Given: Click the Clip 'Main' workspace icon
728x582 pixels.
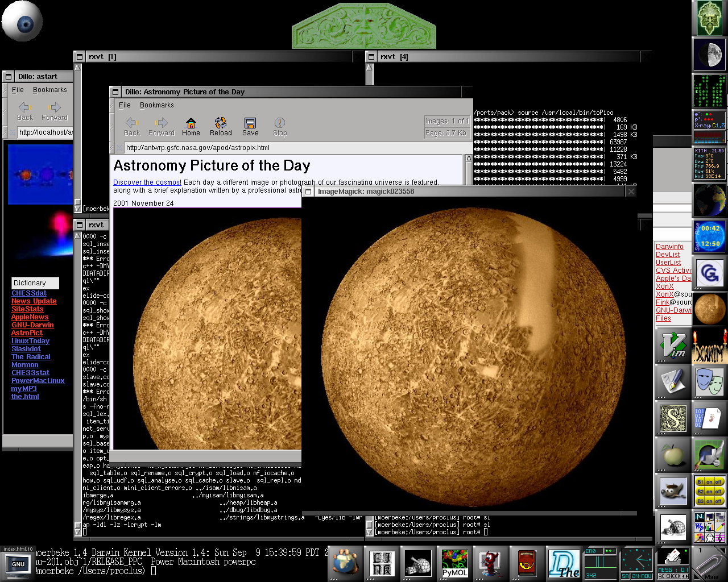Looking at the screenshot, I should tap(709, 564).
